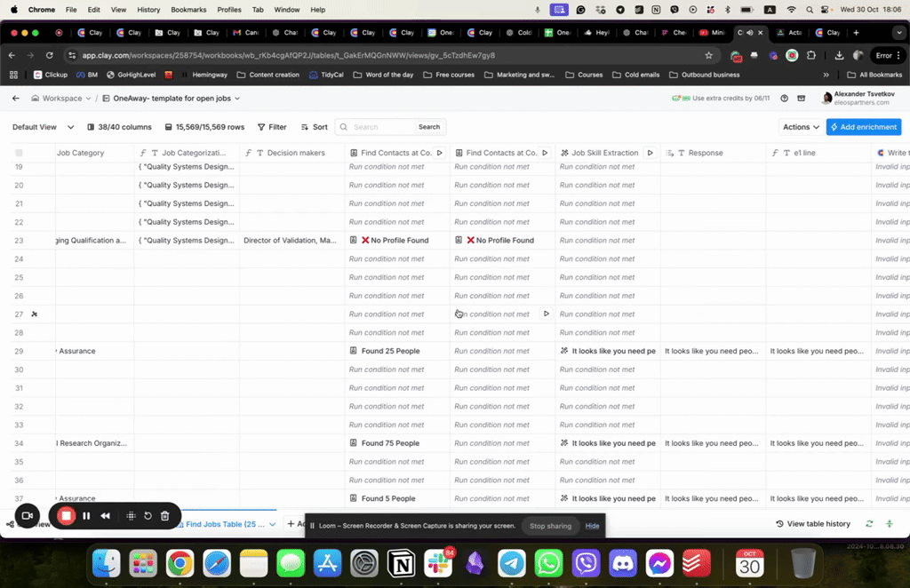Select Find Jobs Table tab
The image size is (910, 588).
click(225, 524)
